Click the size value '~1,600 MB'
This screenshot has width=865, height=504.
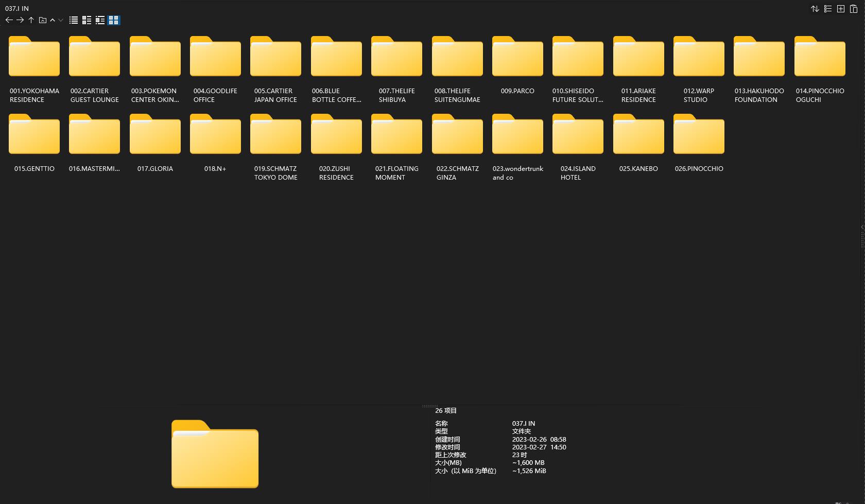coord(528,463)
